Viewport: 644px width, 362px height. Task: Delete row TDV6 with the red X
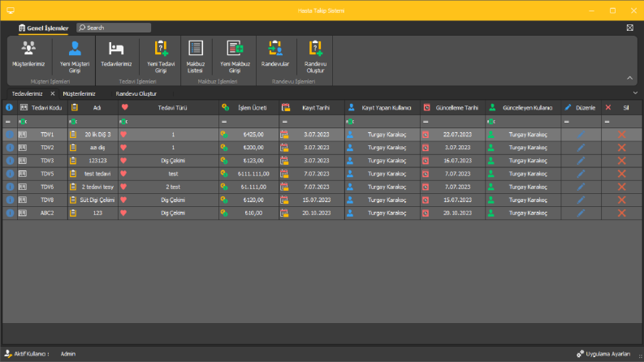click(622, 187)
